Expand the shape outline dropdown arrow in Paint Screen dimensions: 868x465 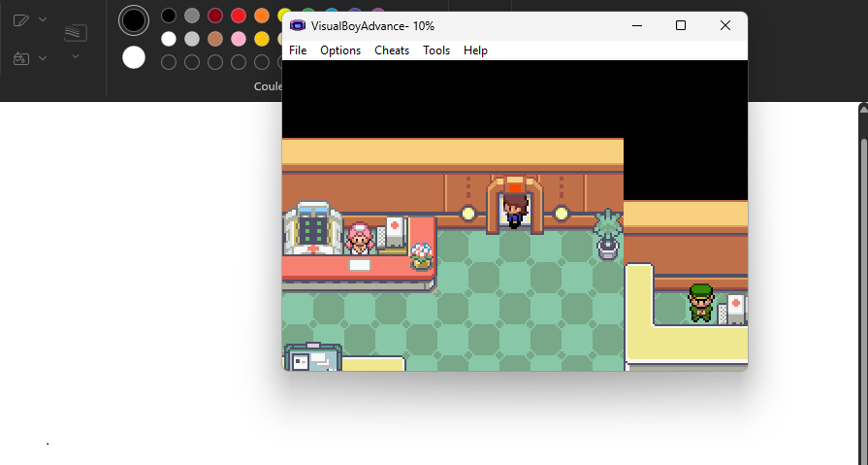(43, 19)
